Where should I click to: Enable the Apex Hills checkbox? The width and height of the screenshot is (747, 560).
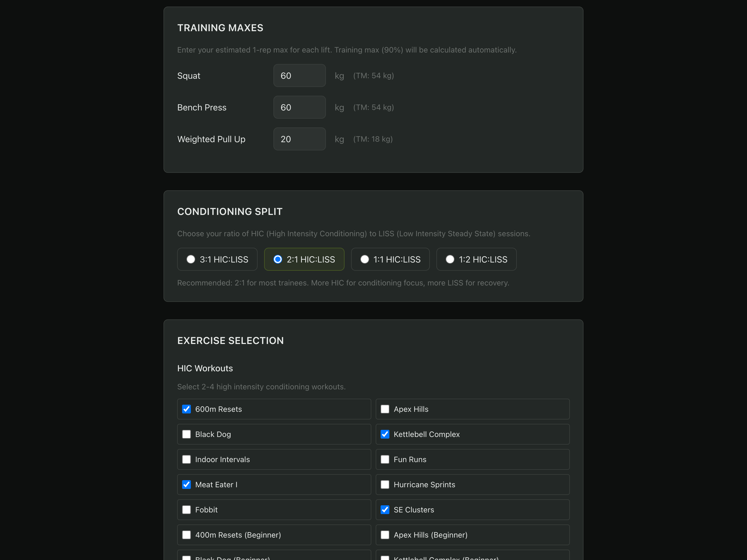coord(385,409)
